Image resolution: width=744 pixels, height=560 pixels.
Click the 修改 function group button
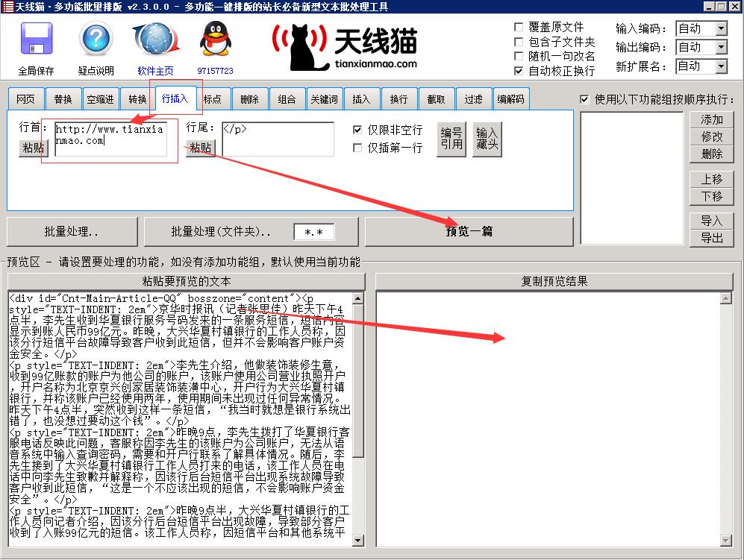pyautogui.click(x=712, y=136)
